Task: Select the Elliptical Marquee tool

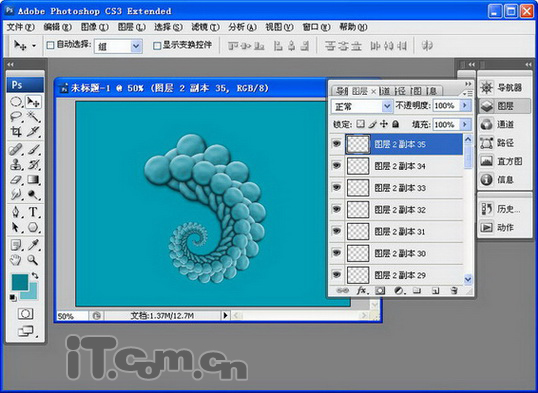Action: point(16,102)
